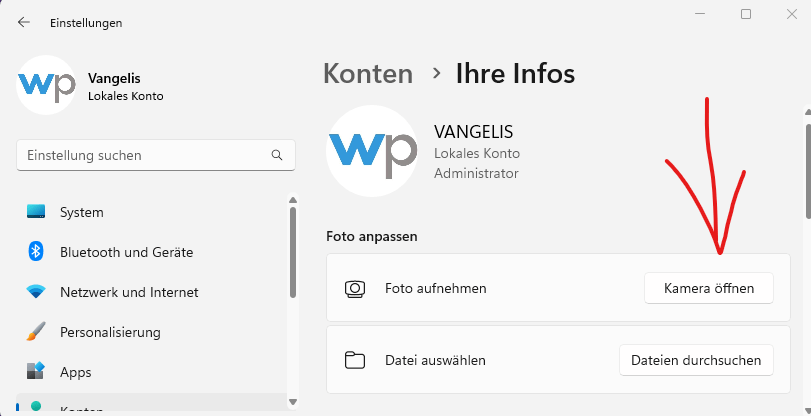The height and width of the screenshot is (416, 811).
Task: Click the camera icon beside Foto aufnehmen
Action: (x=355, y=289)
